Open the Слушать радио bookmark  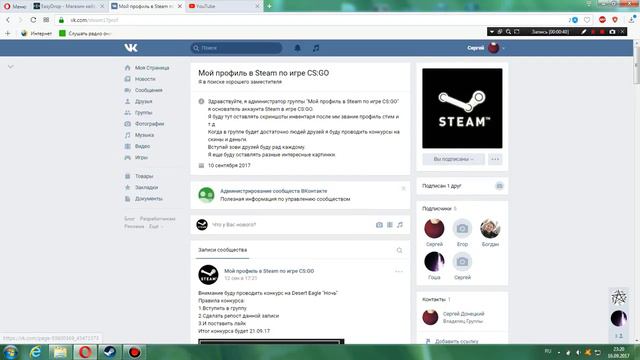click(x=85, y=33)
